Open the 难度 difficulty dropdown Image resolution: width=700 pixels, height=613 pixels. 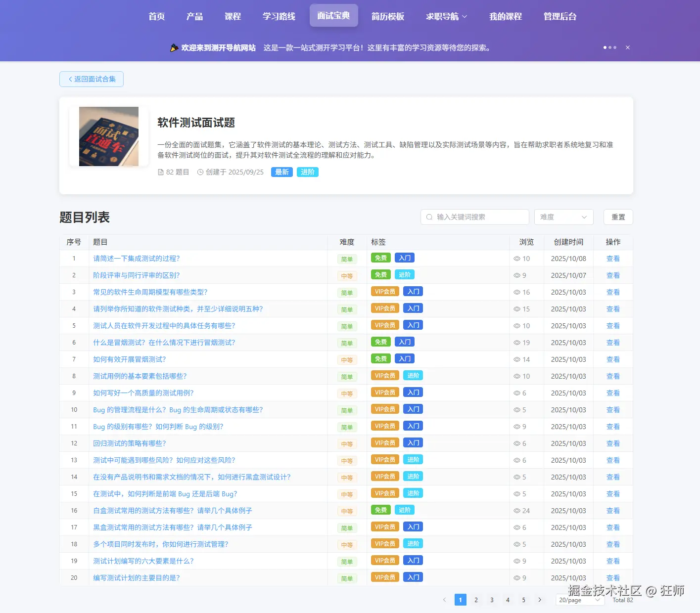point(563,217)
